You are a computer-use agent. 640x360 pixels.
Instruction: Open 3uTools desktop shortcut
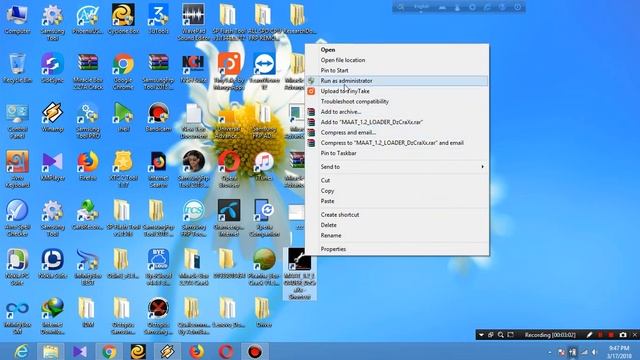[158, 19]
